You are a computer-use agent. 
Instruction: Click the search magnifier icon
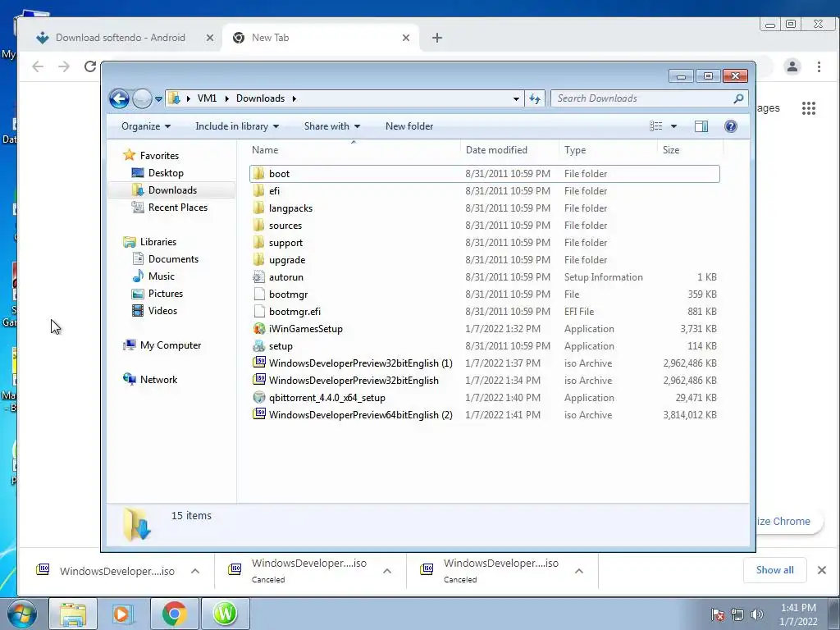coord(739,98)
